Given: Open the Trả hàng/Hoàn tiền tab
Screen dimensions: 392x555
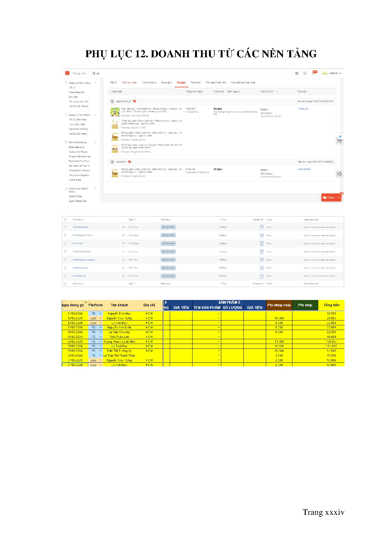Looking at the screenshot, I should (x=216, y=83).
